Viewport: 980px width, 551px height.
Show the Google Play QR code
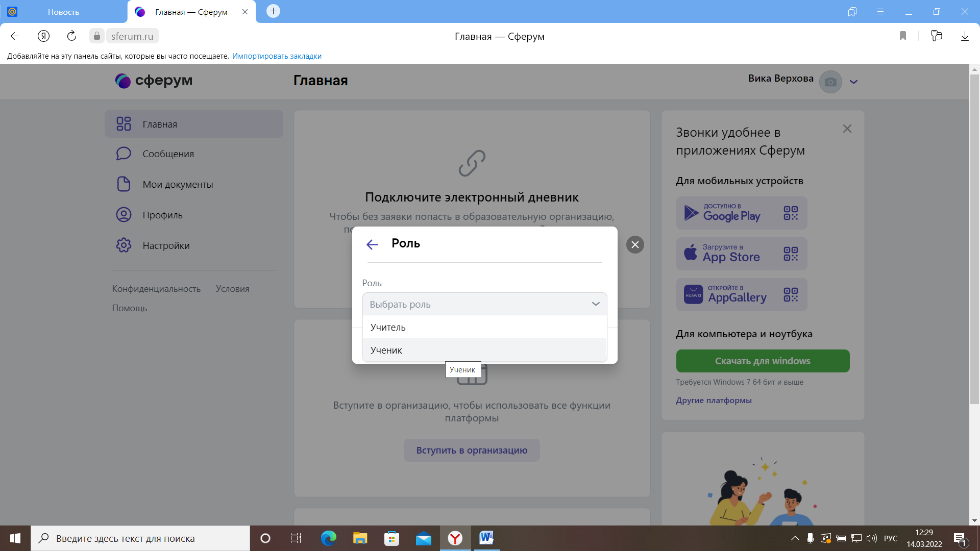point(791,213)
